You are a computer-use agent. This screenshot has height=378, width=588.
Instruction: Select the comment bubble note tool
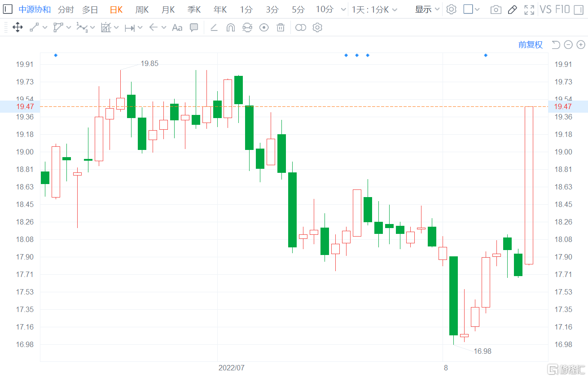coord(194,27)
